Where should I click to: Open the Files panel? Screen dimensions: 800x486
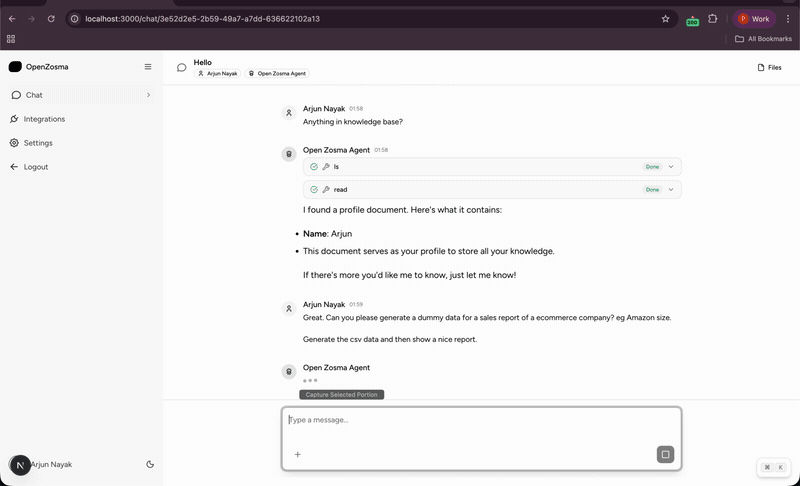pyautogui.click(x=769, y=68)
